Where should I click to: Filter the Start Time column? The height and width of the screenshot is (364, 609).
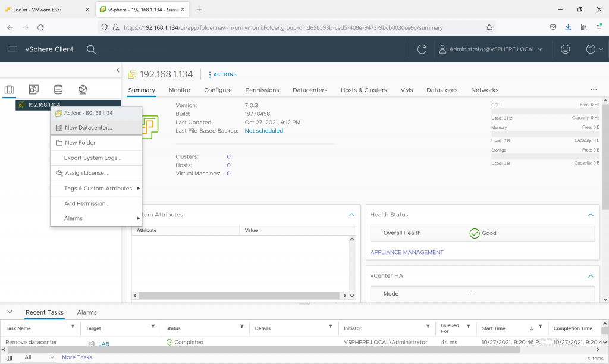[540, 327]
